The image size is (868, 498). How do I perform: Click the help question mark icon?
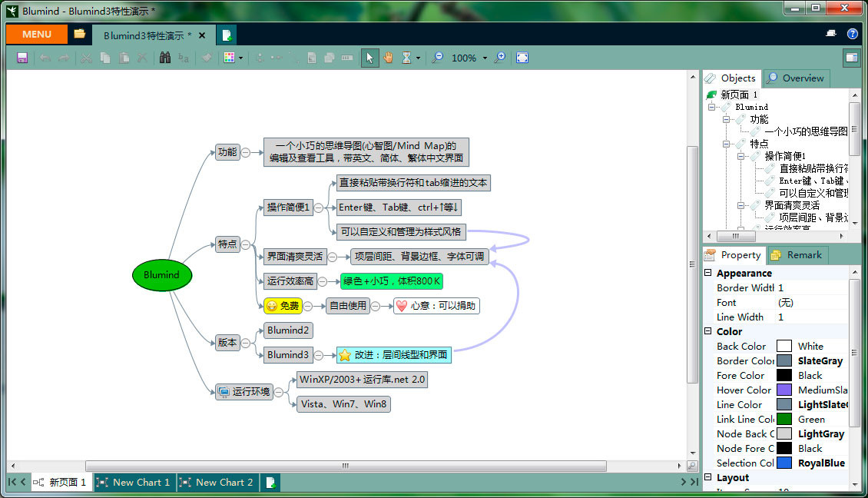(x=853, y=34)
